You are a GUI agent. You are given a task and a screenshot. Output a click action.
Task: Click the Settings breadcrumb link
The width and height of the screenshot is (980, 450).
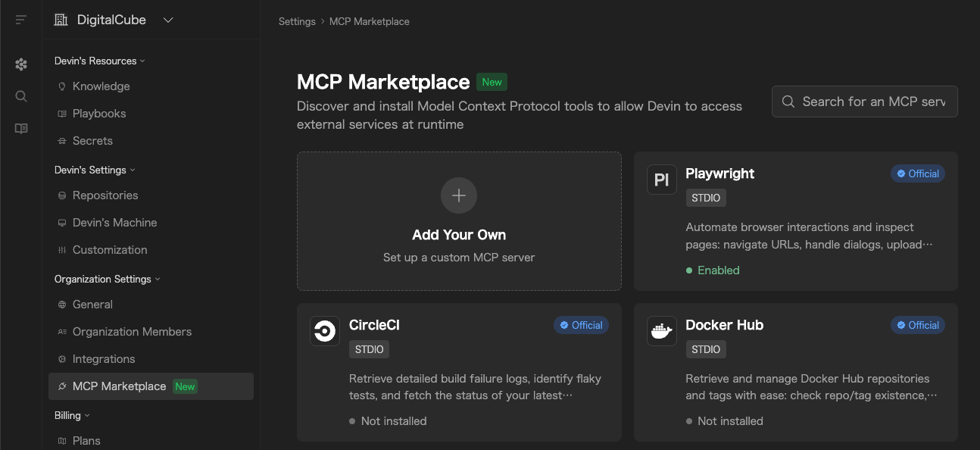[x=297, y=21]
